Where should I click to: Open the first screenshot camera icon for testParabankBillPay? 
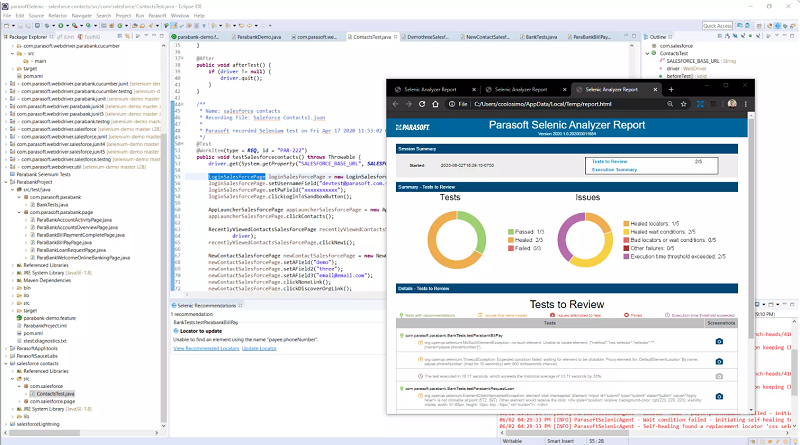pyautogui.click(x=719, y=341)
